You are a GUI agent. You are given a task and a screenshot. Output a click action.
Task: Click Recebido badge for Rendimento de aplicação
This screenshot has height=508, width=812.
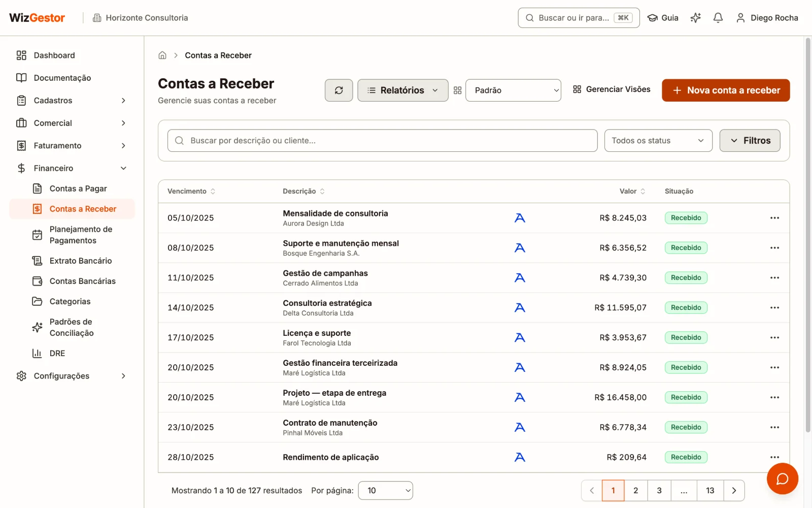click(686, 457)
